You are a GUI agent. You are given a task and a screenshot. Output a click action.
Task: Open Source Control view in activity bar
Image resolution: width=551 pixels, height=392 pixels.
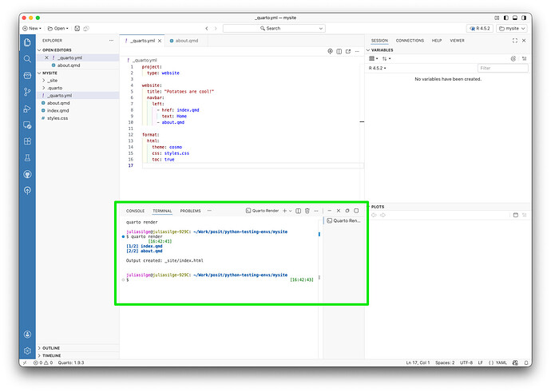click(27, 92)
